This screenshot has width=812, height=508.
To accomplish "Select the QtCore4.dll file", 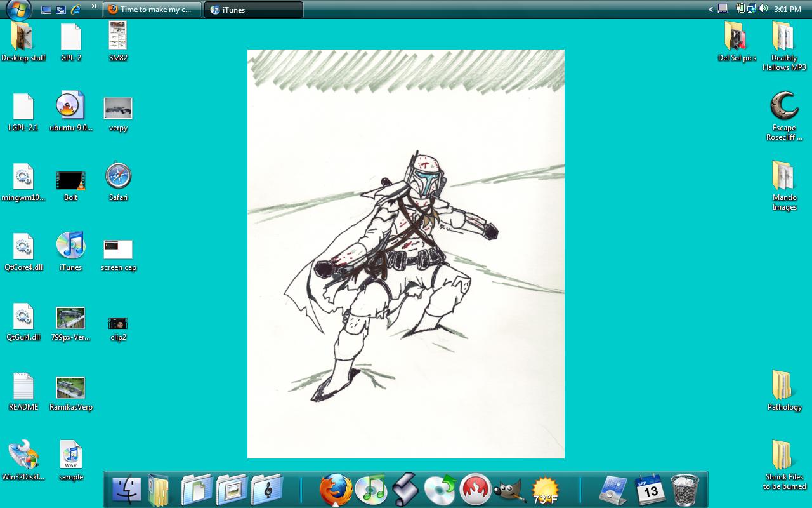I will pos(23,252).
